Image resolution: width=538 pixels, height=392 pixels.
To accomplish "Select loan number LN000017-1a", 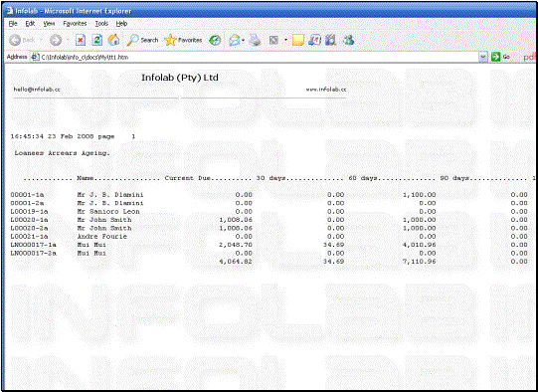I will click(33, 245).
